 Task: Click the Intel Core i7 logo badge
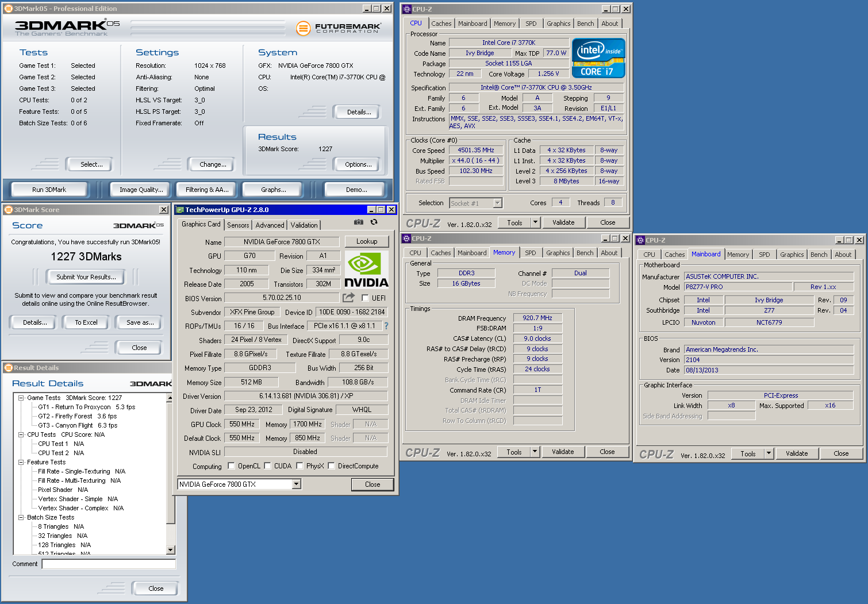[598, 58]
